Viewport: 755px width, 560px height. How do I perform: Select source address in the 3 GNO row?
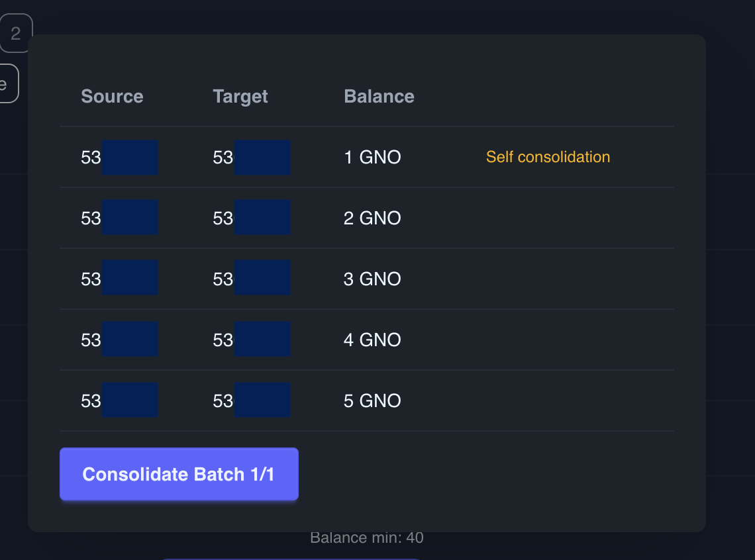click(119, 279)
